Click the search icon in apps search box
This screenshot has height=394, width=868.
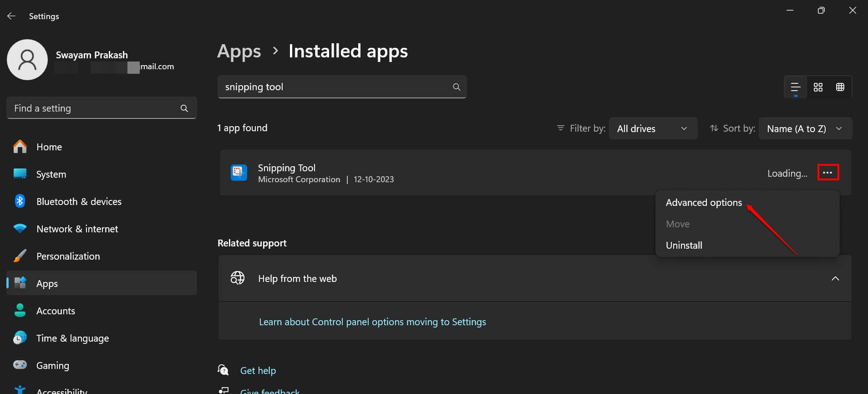point(456,87)
